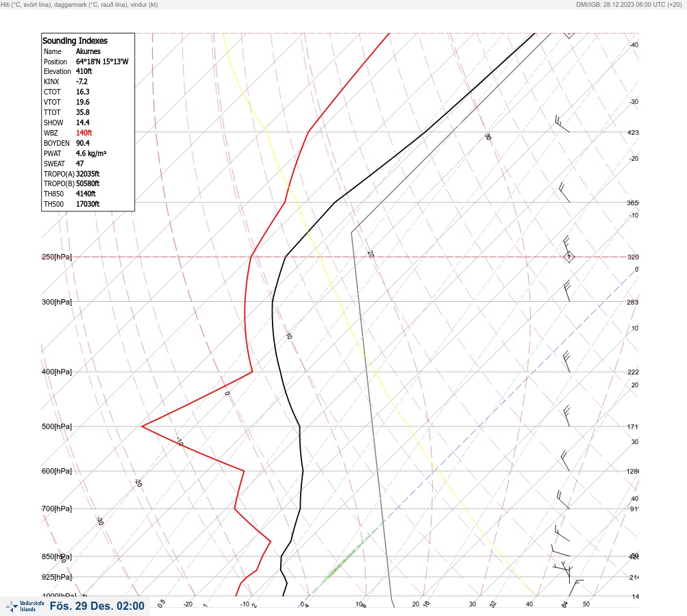Image resolution: width=687 pixels, height=616 pixels.
Task: Click the 850[hPa] pressure label
Action: point(57,556)
